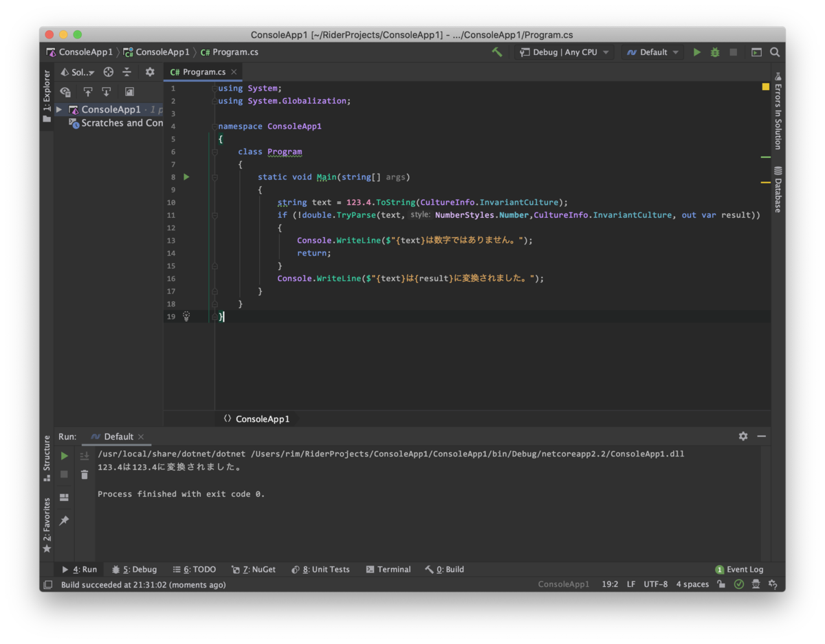Open the Database tool window
Screen dimensions: 825x644
coord(778,190)
